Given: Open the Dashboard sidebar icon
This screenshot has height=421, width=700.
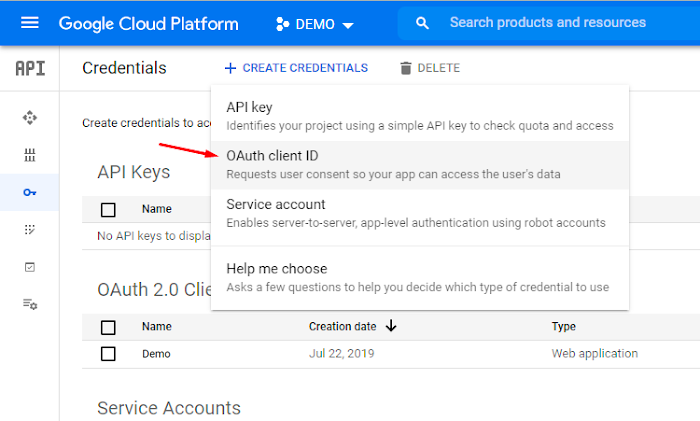Looking at the screenshot, I should pos(30,118).
